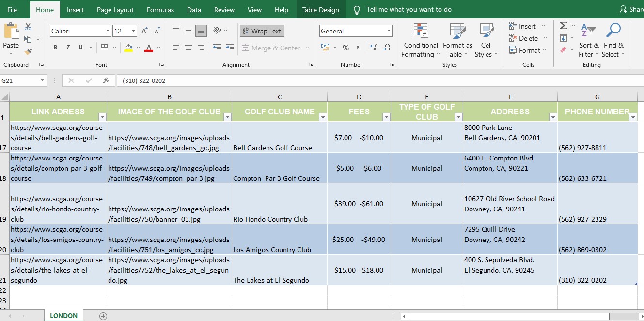
Task: Open the font size 12 dropdown
Action: [134, 31]
